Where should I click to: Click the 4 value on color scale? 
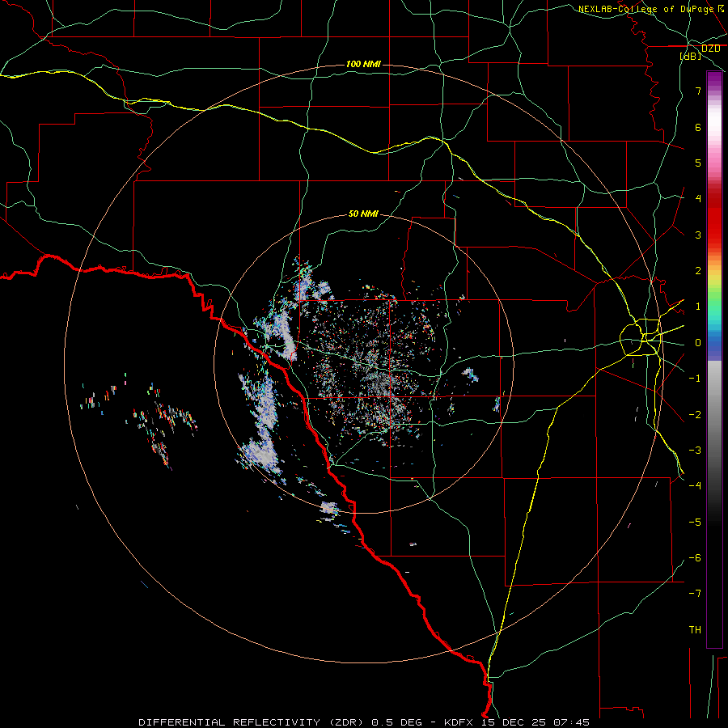[698, 199]
